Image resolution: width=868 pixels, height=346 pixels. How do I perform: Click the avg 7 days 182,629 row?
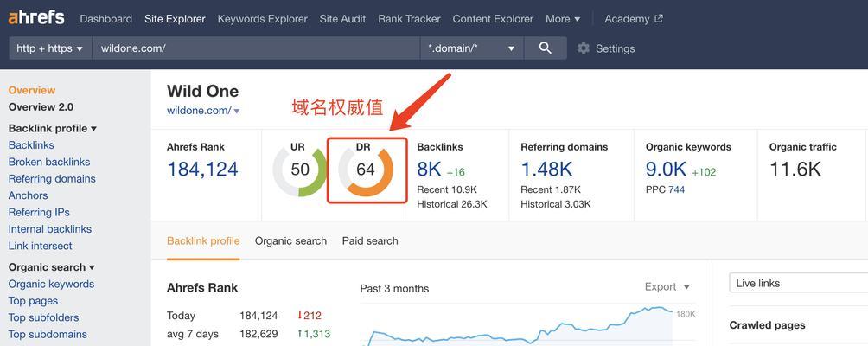(x=248, y=335)
